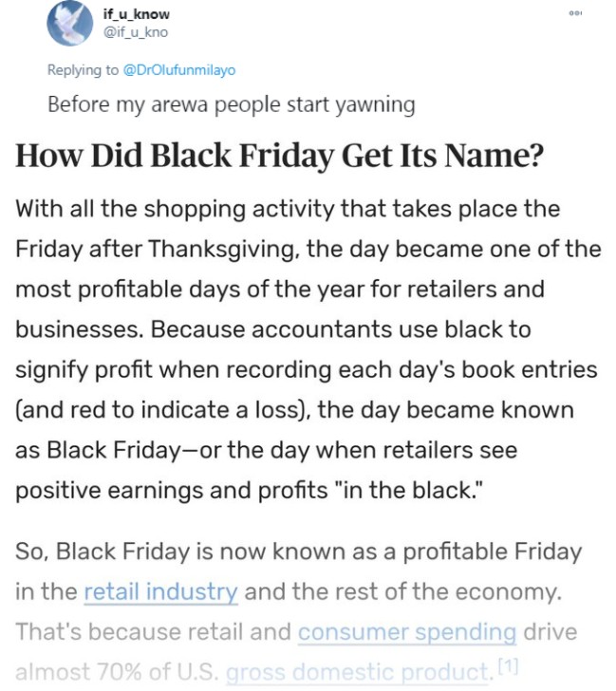This screenshot has height=691, width=616.
Task: Click the 'Because accountants use black' sentence
Action: coord(341,329)
